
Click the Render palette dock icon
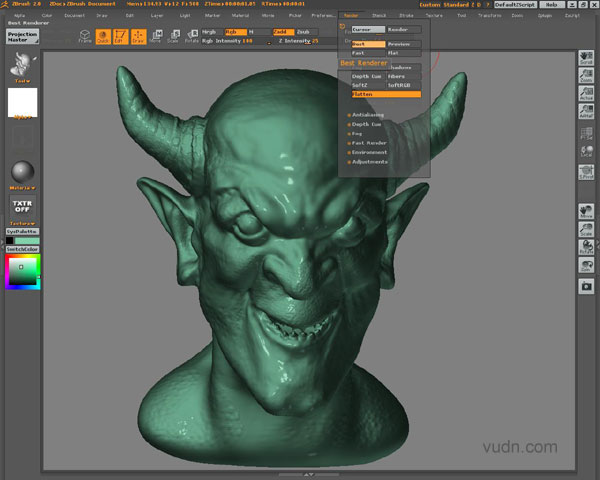[342, 26]
